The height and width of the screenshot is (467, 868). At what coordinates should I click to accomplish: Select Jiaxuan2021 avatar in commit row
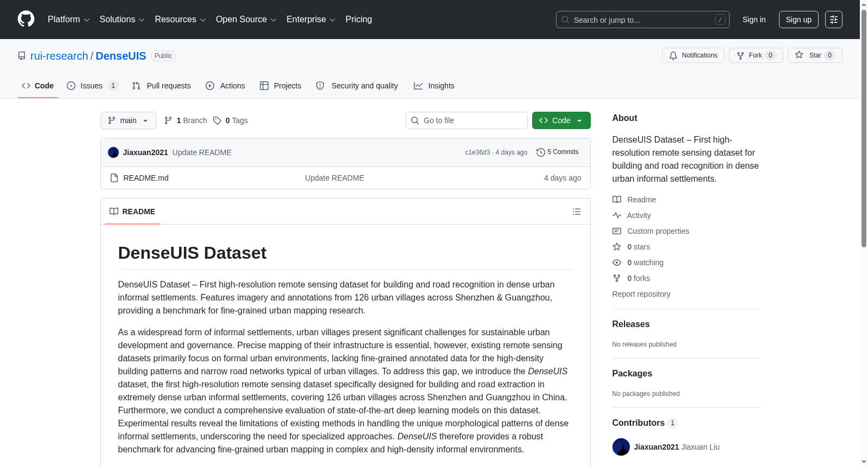click(x=113, y=152)
